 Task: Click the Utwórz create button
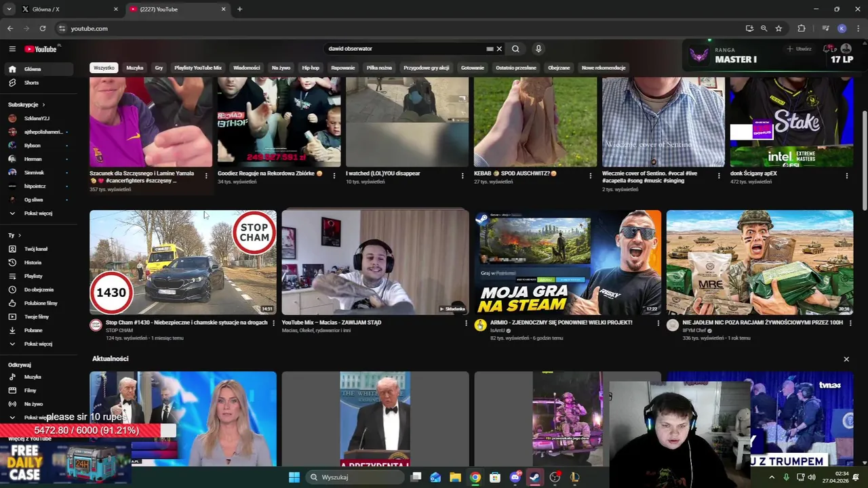[799, 49]
